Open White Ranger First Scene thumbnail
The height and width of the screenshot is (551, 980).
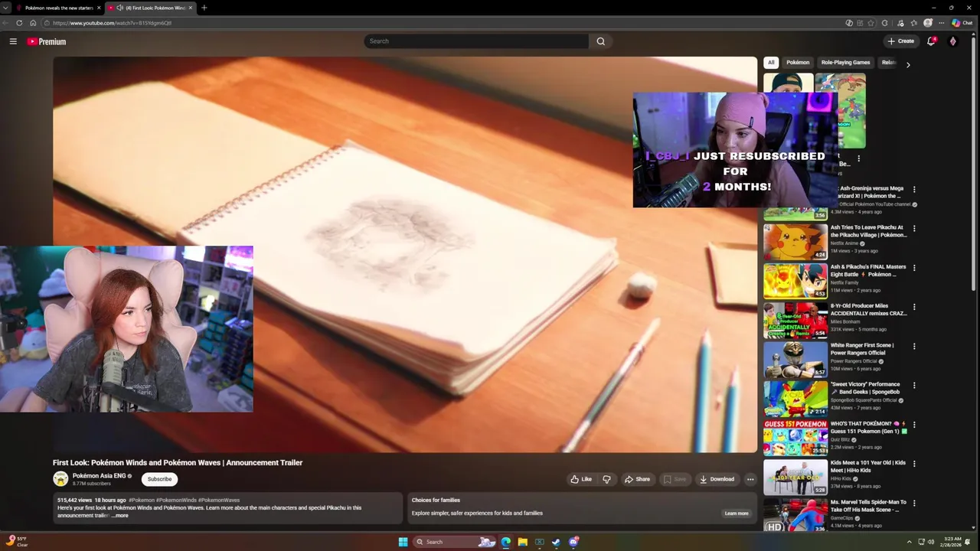[795, 359]
